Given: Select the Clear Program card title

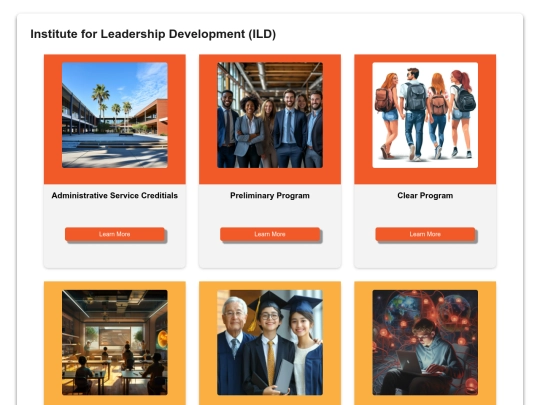Looking at the screenshot, I should point(425,196).
